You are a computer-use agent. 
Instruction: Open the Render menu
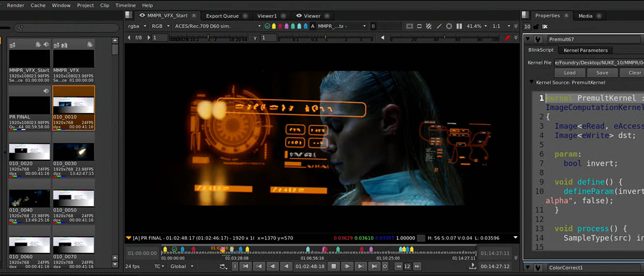click(15, 5)
